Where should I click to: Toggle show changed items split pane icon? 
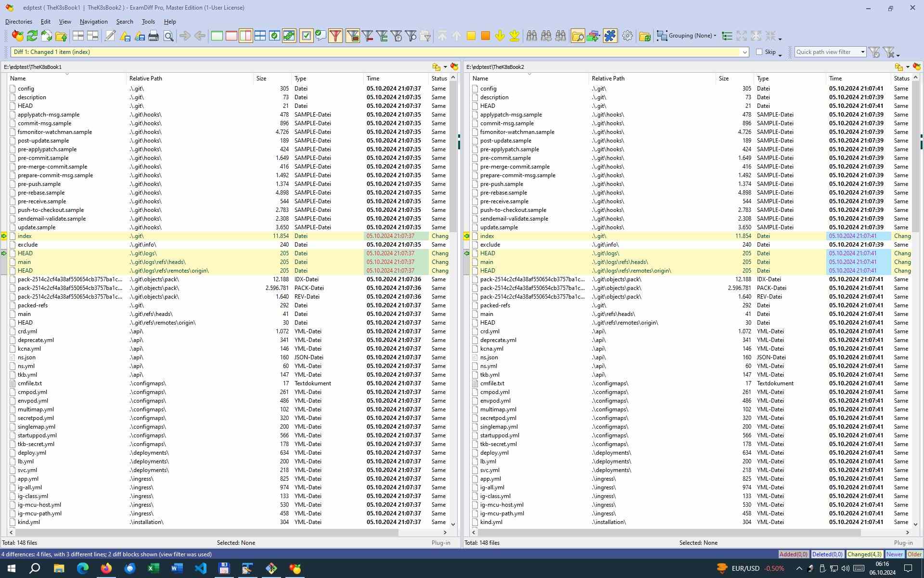[x=246, y=36]
